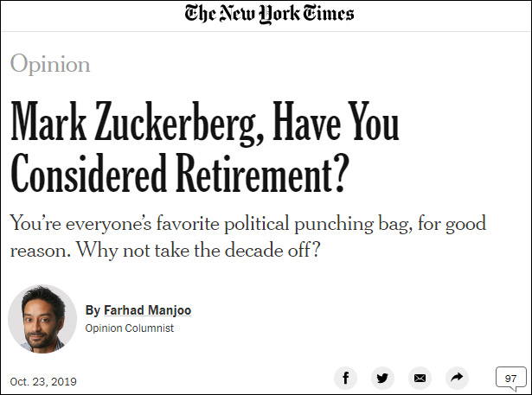Viewport: 532px width, 395px height.
Task: Click Farhad Manjoo's author photo
Action: click(42, 318)
